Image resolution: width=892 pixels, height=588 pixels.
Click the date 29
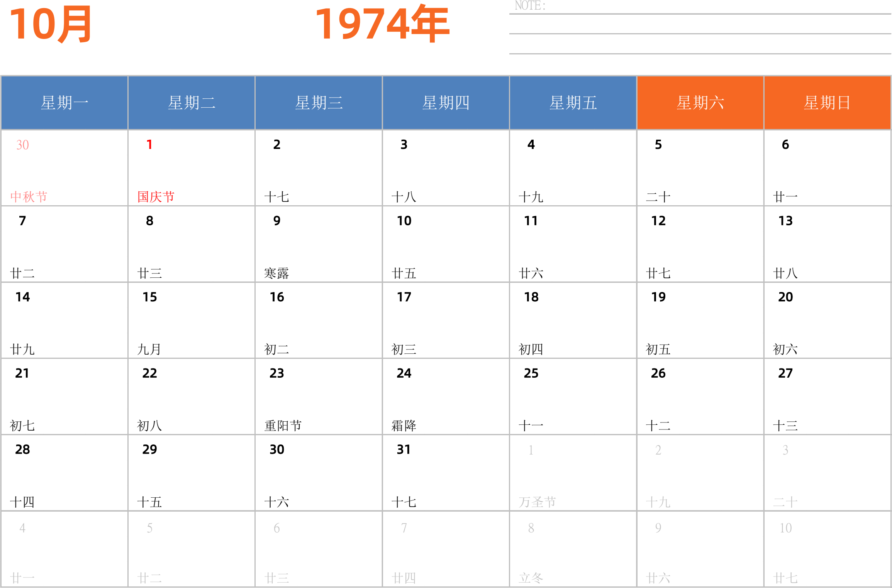tap(149, 449)
